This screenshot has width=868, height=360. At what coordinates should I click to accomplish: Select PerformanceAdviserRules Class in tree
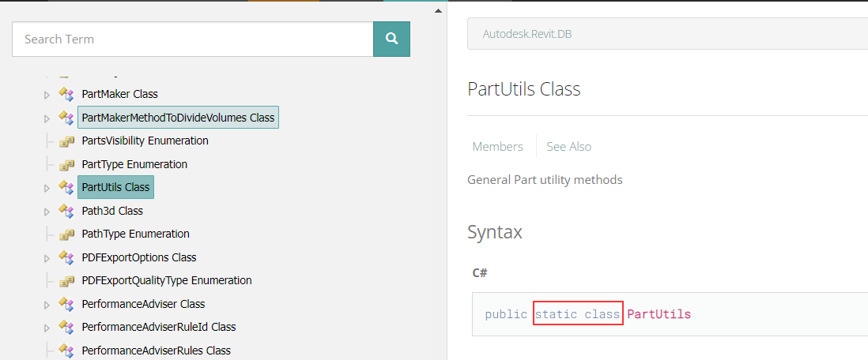coord(156,350)
